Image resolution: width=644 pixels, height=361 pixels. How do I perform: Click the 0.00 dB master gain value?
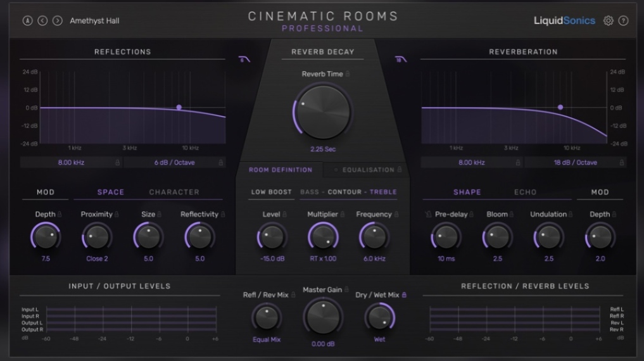coord(323,344)
